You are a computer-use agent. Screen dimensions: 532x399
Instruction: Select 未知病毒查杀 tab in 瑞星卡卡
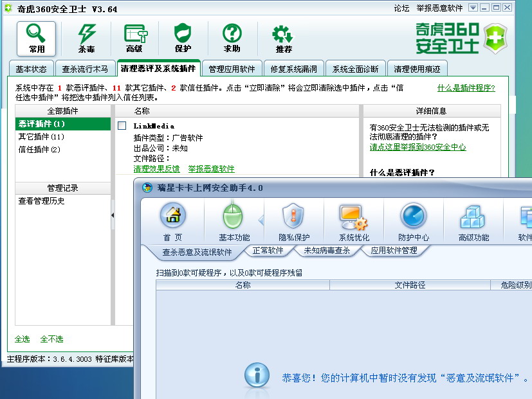pyautogui.click(x=327, y=251)
